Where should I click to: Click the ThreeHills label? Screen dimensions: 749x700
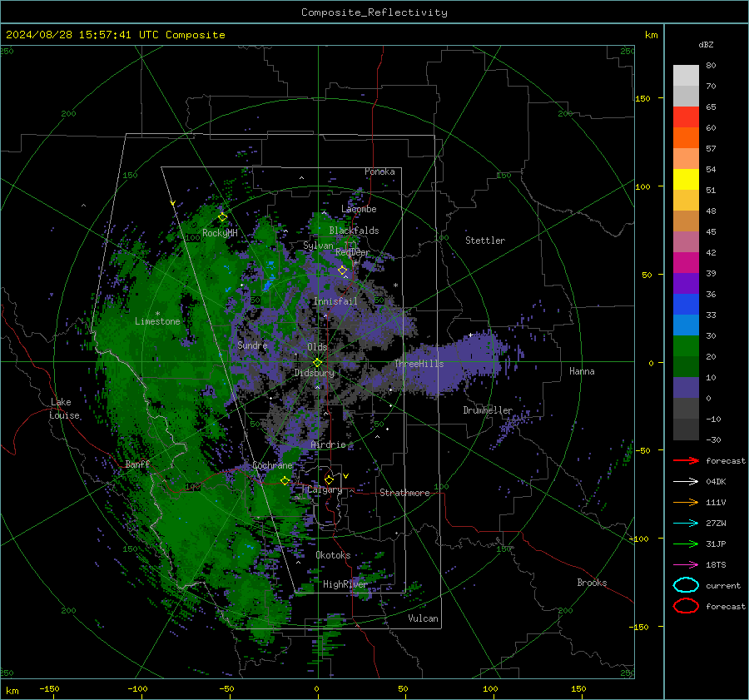tap(419, 364)
